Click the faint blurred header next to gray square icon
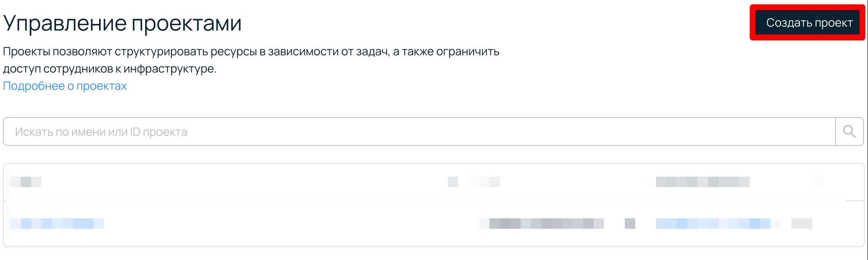868x260 pixels. pyautogui.click(x=484, y=182)
